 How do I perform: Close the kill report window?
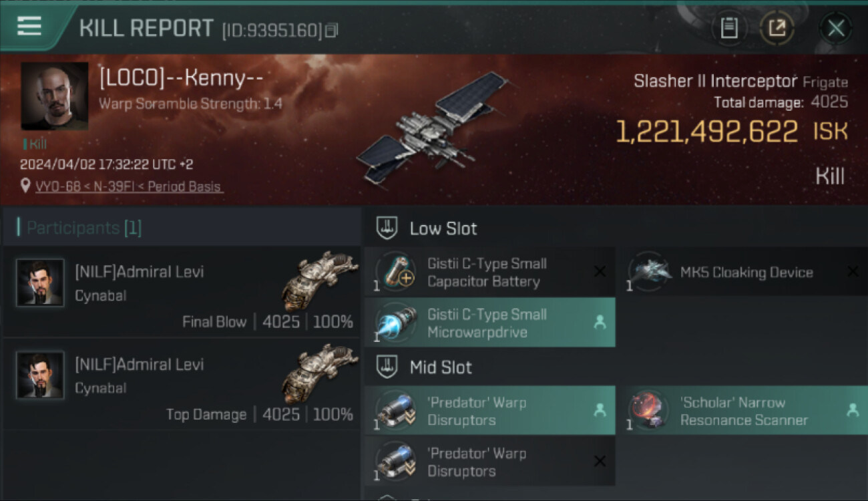(836, 28)
